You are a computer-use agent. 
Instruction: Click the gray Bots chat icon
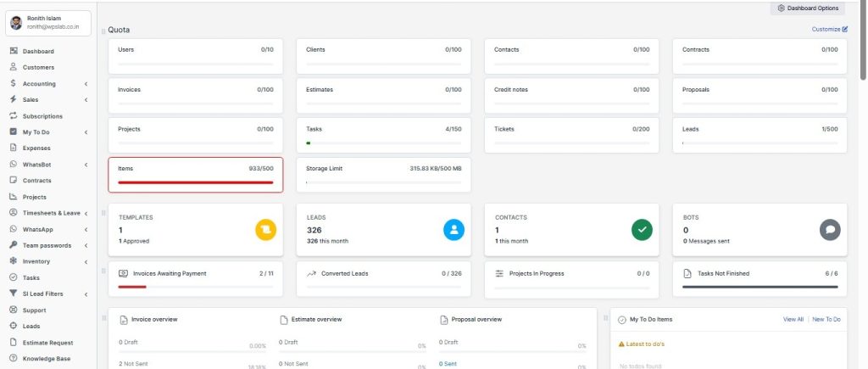tap(830, 229)
